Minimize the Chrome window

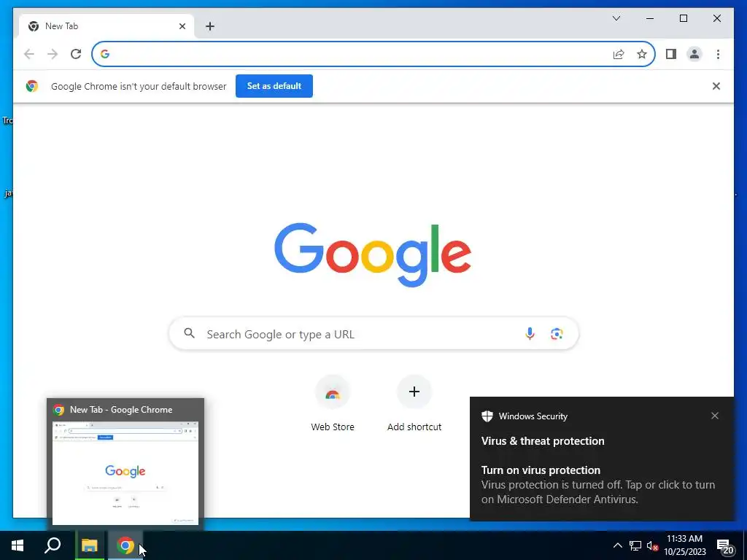pos(650,18)
